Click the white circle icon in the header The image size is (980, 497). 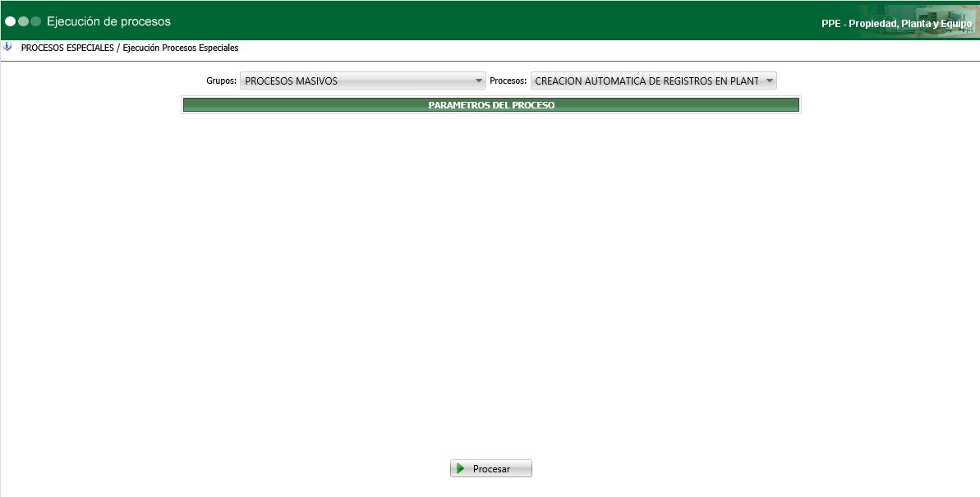[10, 21]
